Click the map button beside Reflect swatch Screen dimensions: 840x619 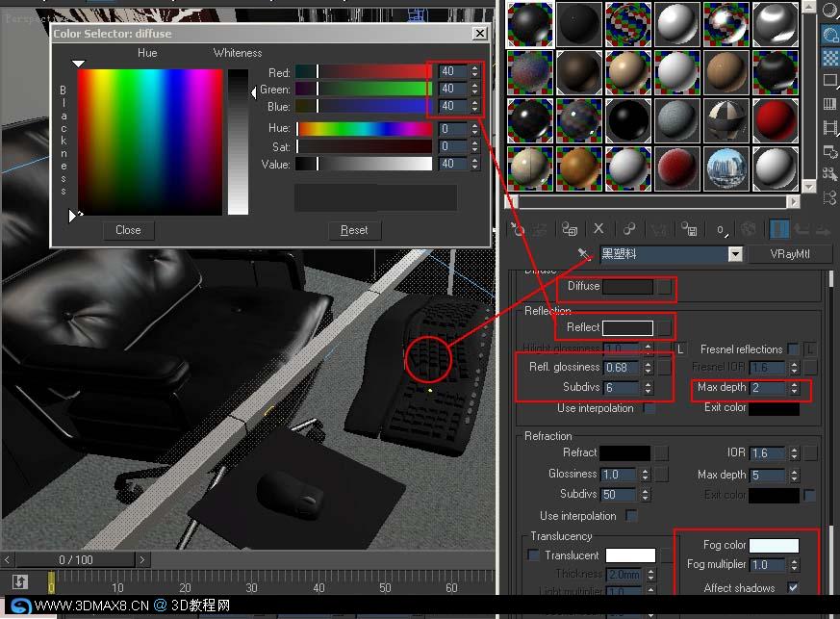[x=664, y=327]
